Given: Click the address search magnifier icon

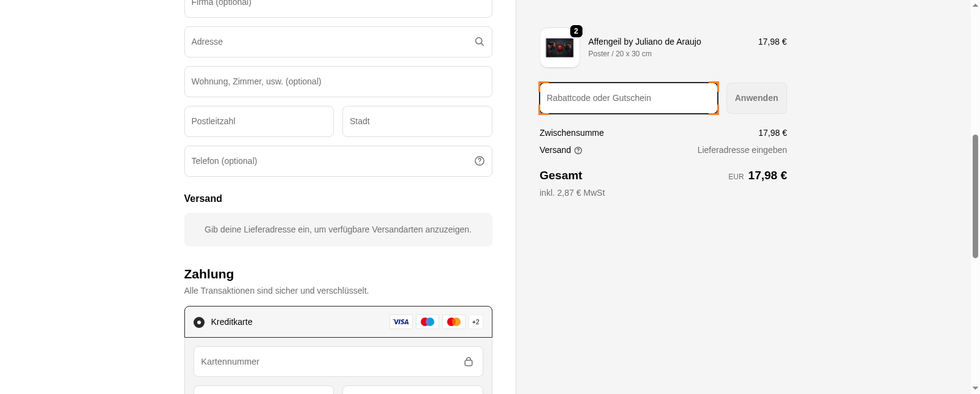Looking at the screenshot, I should click(x=480, y=42).
